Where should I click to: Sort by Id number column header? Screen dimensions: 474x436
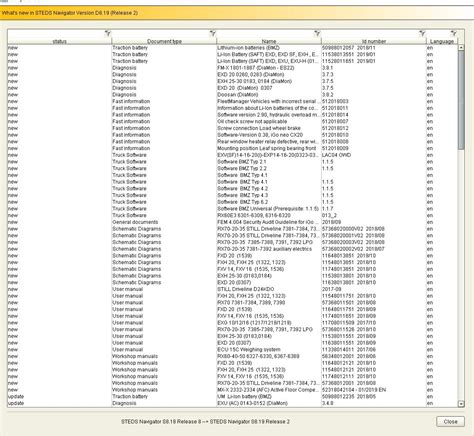[x=374, y=41]
